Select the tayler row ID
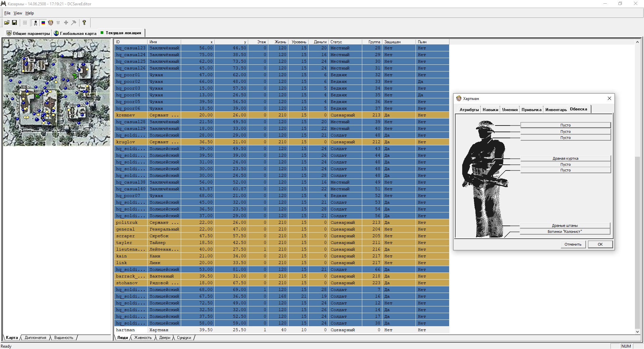This screenshot has height=349, width=644. click(131, 243)
